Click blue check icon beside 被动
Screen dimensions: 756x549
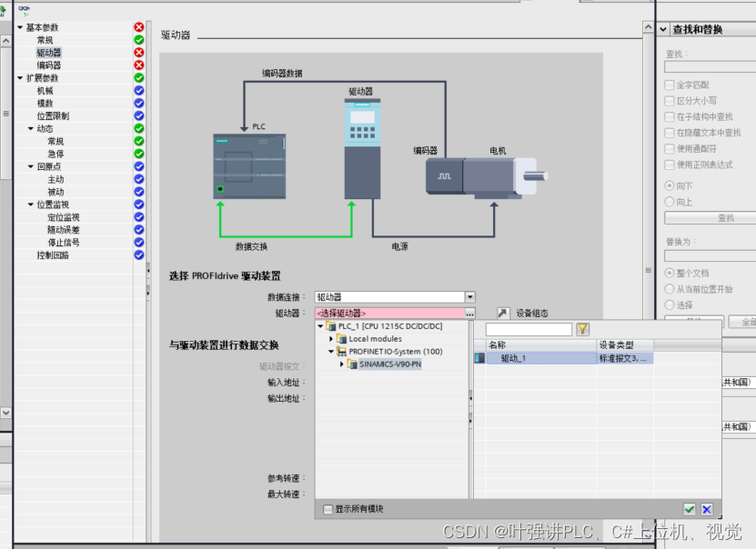139,192
